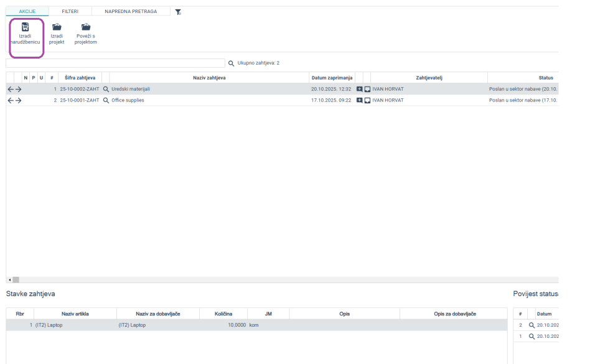Open the NAPREDNA PRETRAGA tab
Image resolution: width=590 pixels, height=364 pixels.
131,11
